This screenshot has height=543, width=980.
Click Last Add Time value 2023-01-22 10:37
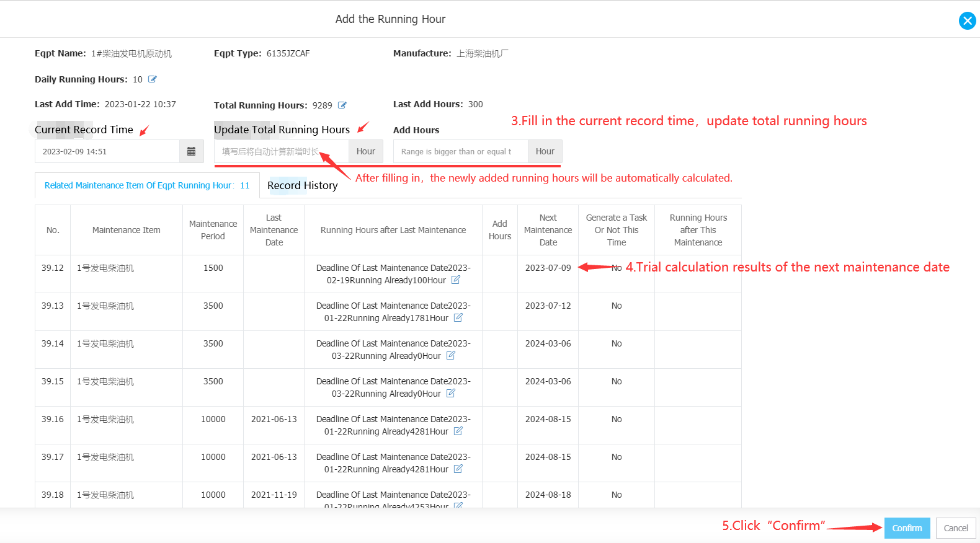click(x=140, y=104)
